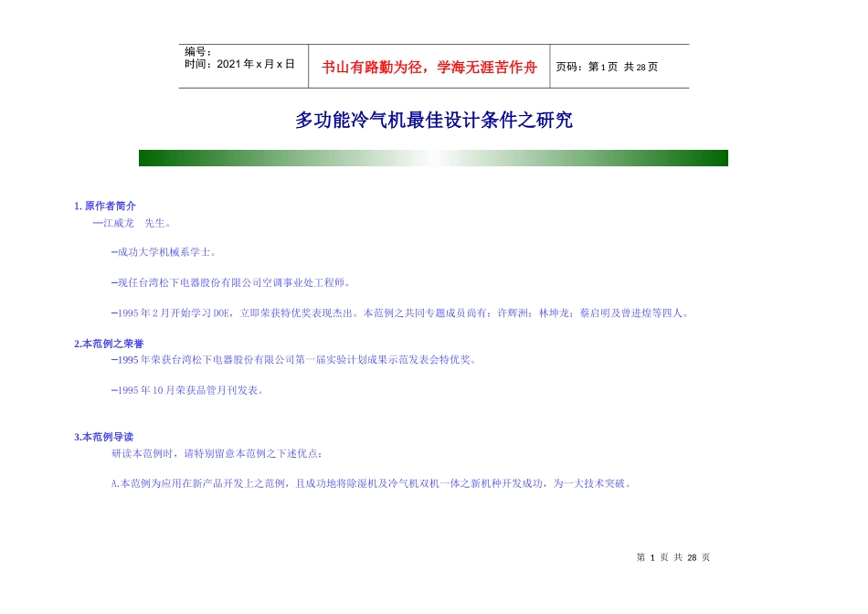
Task: Click the header field 编号：
Action: point(198,51)
